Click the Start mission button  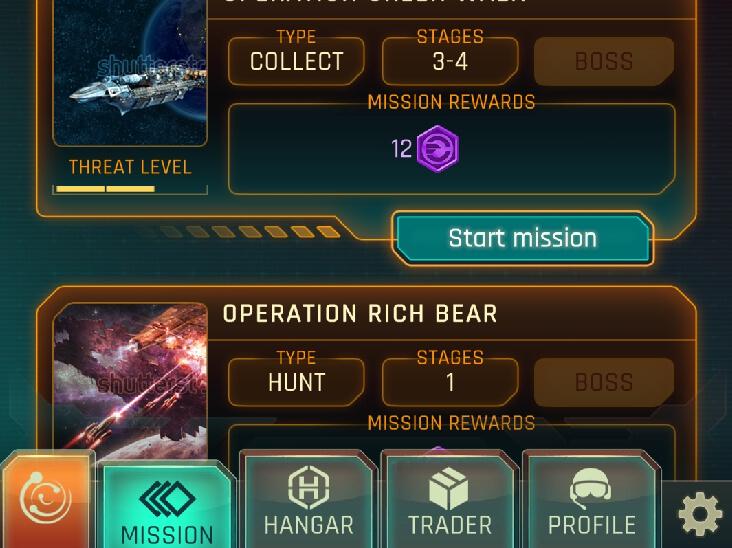(522, 238)
